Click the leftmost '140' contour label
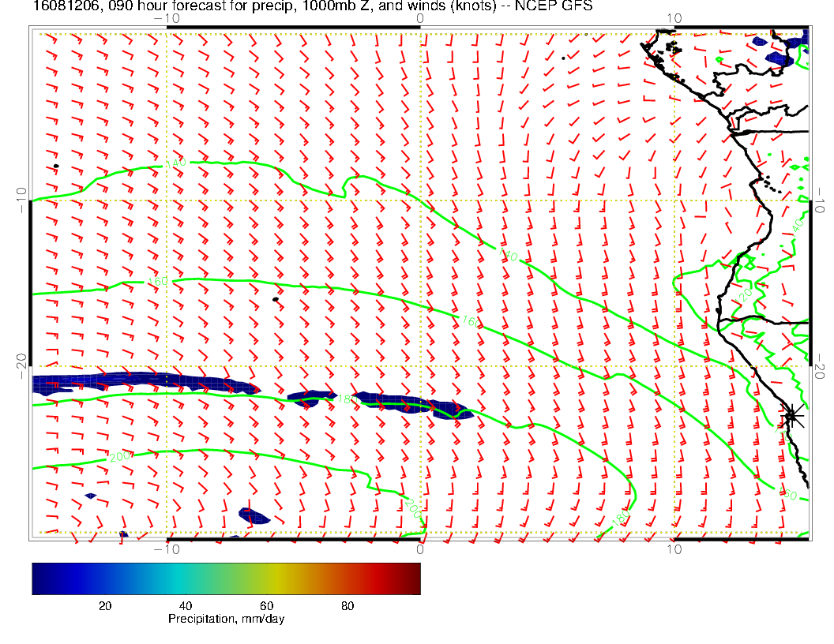Viewport: 834px width, 644px height. coord(176,163)
